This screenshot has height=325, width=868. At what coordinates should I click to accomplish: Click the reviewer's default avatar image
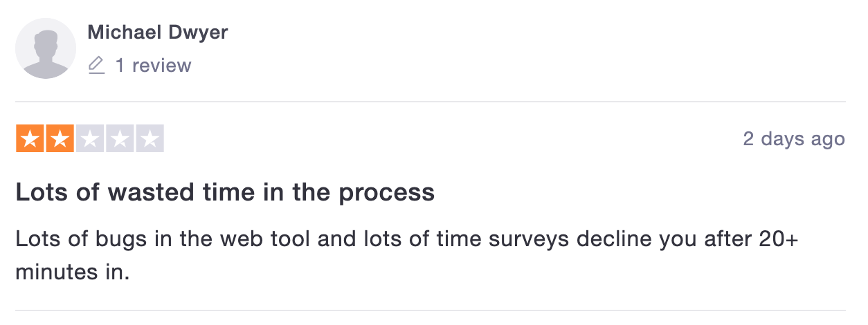point(46,48)
